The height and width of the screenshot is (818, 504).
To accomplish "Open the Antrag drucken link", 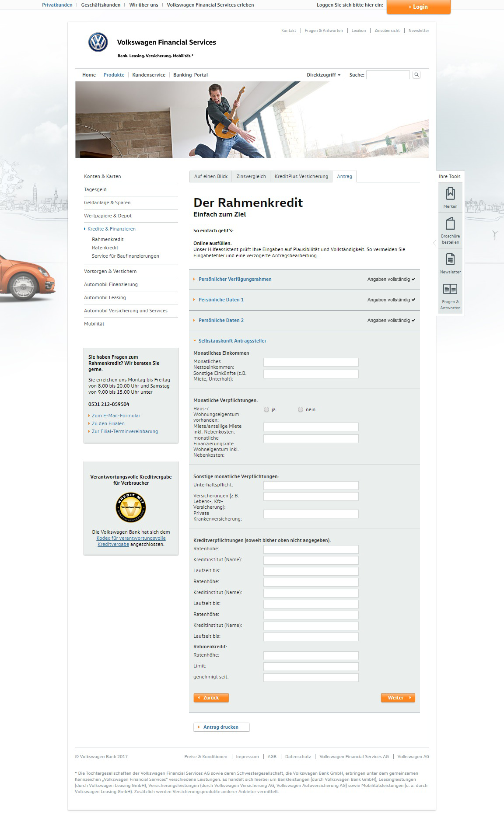I will 221,727.
